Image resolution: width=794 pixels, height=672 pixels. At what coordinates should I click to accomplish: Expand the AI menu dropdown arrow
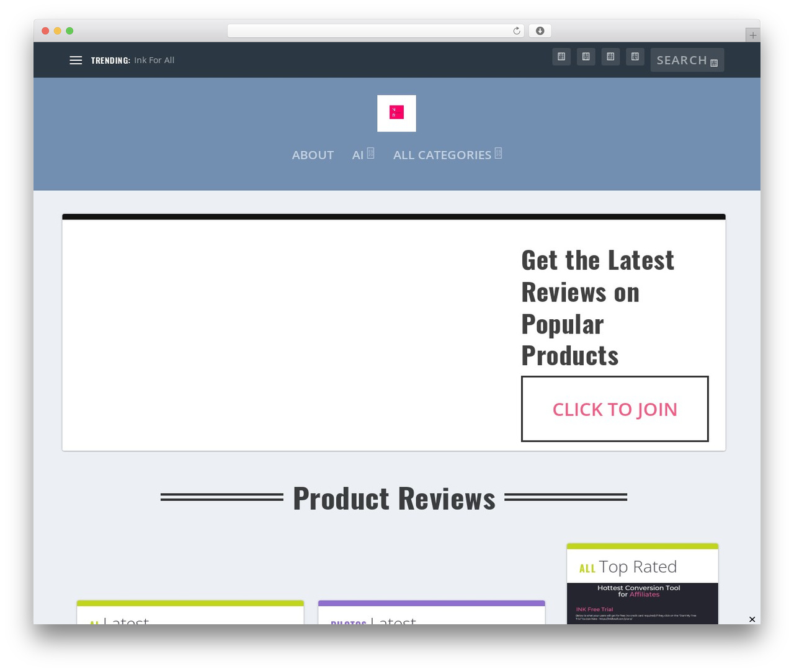click(x=370, y=153)
